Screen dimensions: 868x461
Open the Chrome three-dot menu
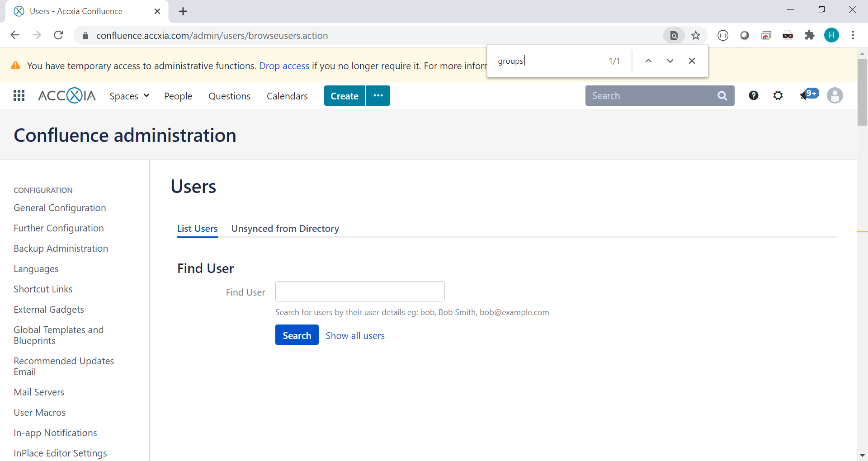(853, 35)
